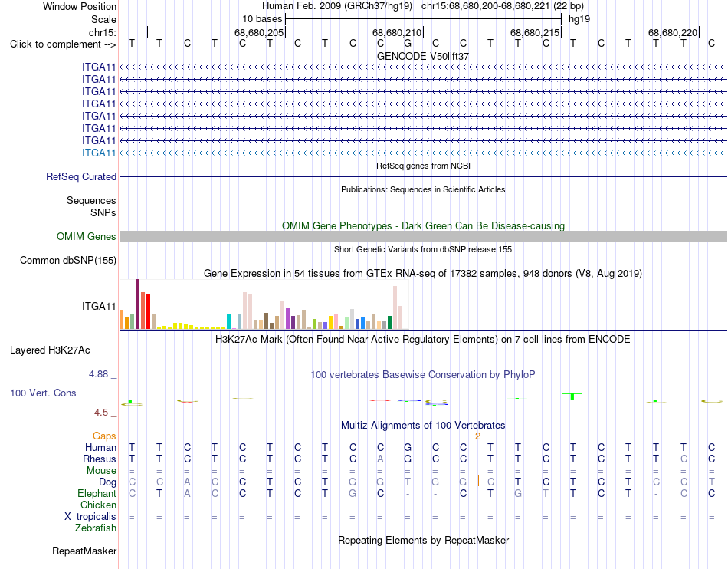Click the G base in the reference sequence row
Screen dimensions: 728x569
408,43
